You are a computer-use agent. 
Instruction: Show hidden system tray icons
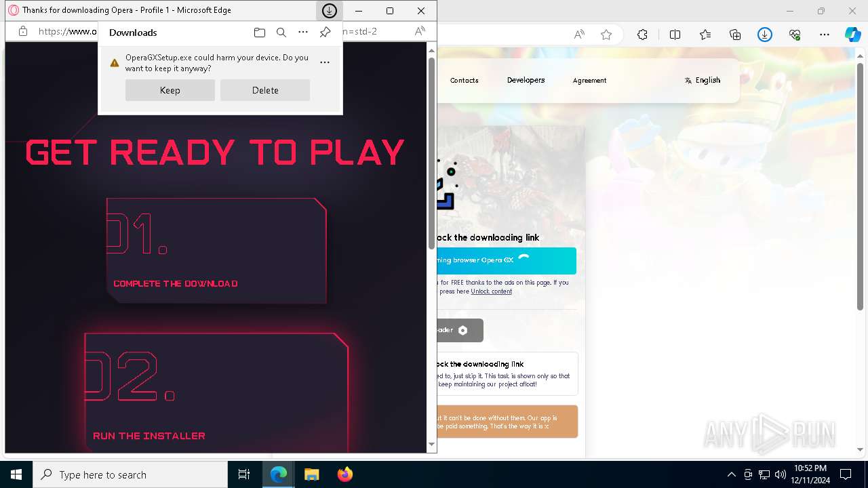pos(731,474)
